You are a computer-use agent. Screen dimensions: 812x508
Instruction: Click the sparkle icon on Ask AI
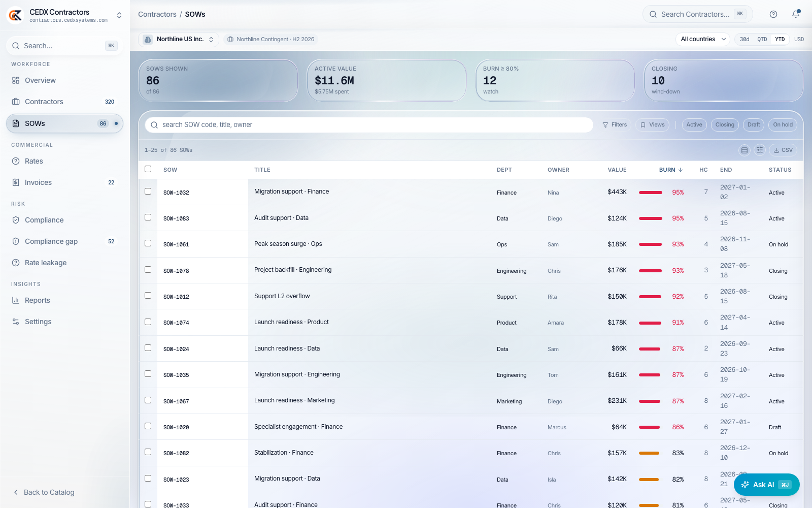click(x=745, y=485)
